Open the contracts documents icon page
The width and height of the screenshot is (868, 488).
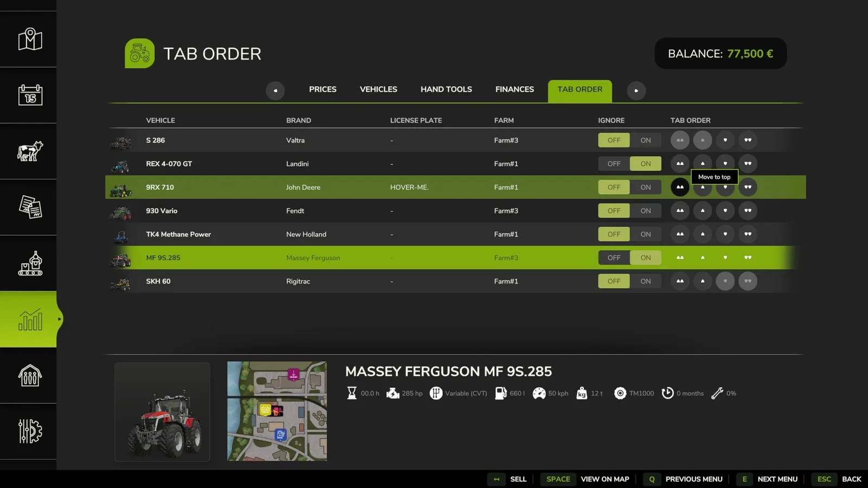pyautogui.click(x=30, y=207)
